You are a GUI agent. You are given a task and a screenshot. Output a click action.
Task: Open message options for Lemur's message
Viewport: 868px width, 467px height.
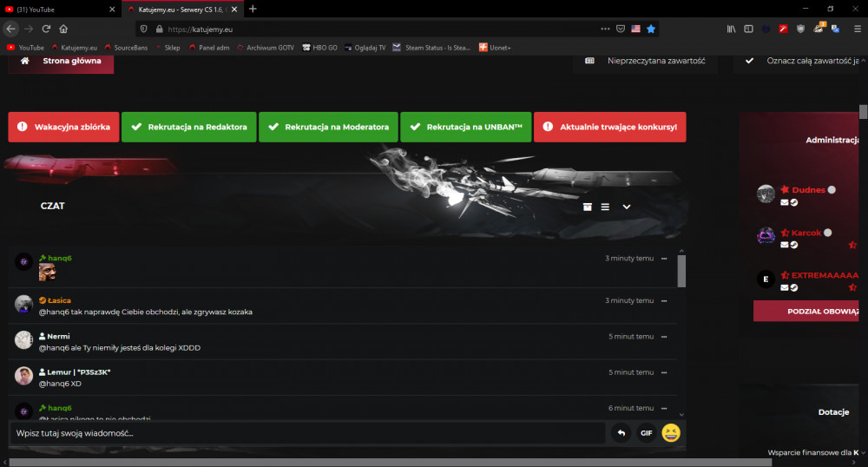pos(664,372)
